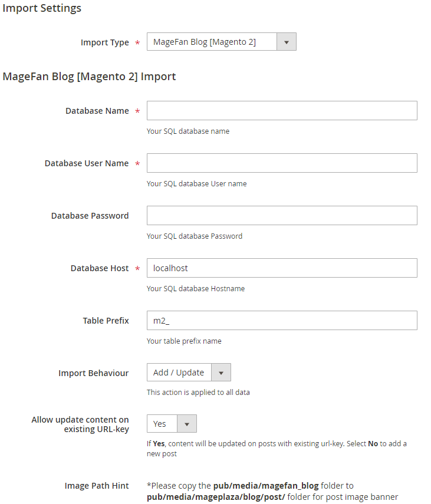This screenshot has height=504, width=431.
Task: Click into the Database Name field
Action: [282, 111]
